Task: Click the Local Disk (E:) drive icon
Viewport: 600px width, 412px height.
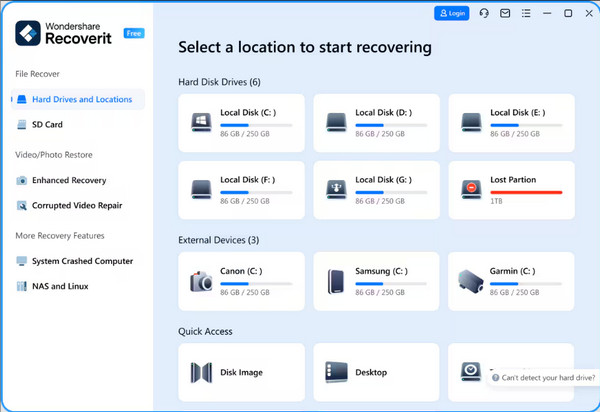Action: point(471,123)
